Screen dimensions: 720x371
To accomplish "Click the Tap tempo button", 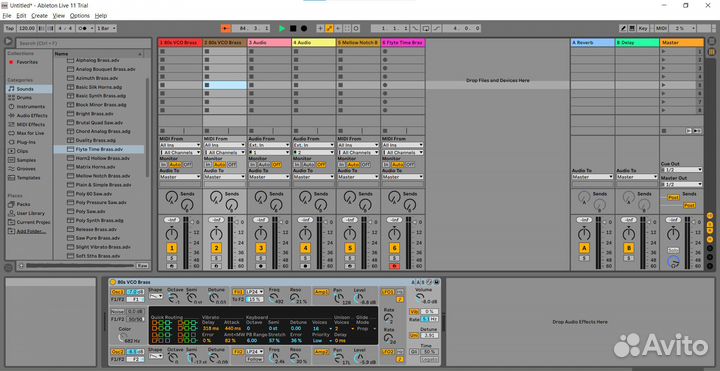I will point(10,28).
